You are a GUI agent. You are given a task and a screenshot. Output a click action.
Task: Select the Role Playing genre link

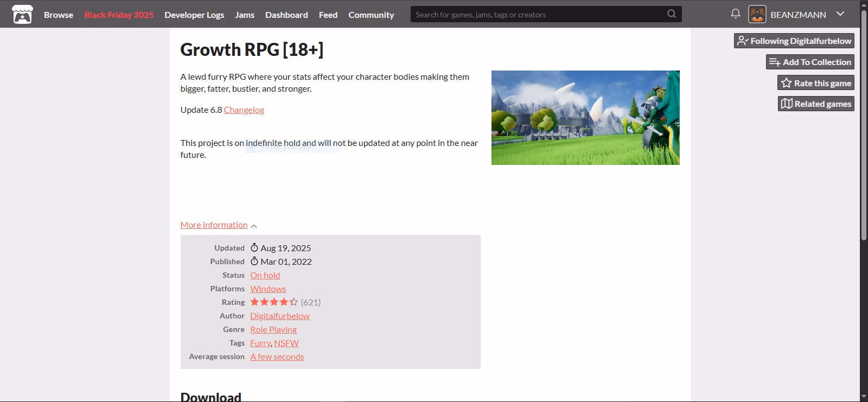tap(273, 329)
